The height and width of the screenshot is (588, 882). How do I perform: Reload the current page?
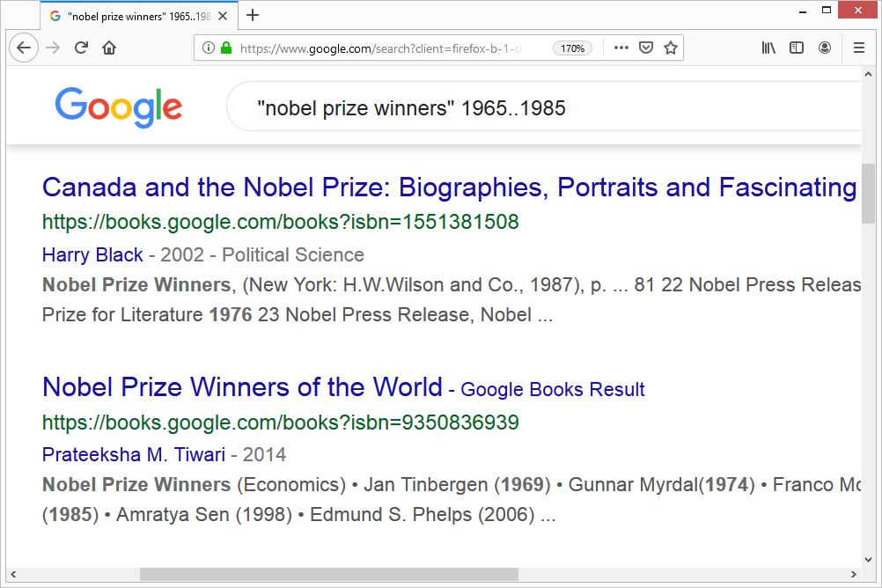pyautogui.click(x=81, y=48)
